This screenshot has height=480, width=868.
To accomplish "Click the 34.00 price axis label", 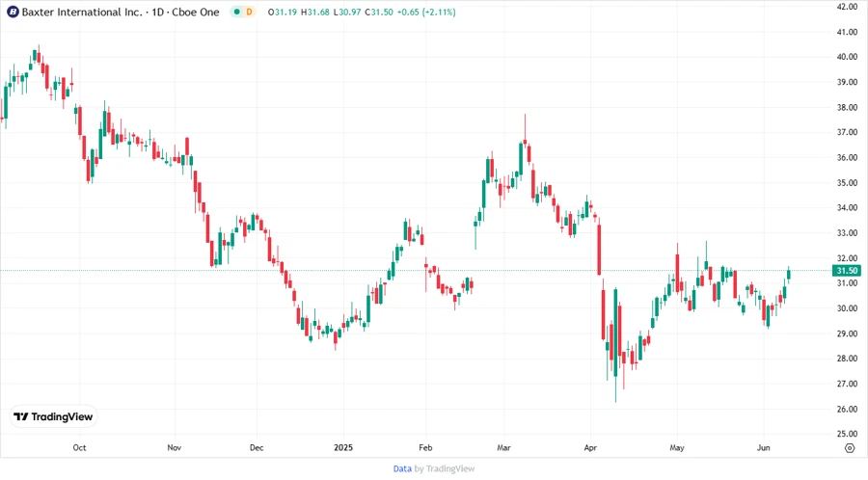I will (x=847, y=208).
